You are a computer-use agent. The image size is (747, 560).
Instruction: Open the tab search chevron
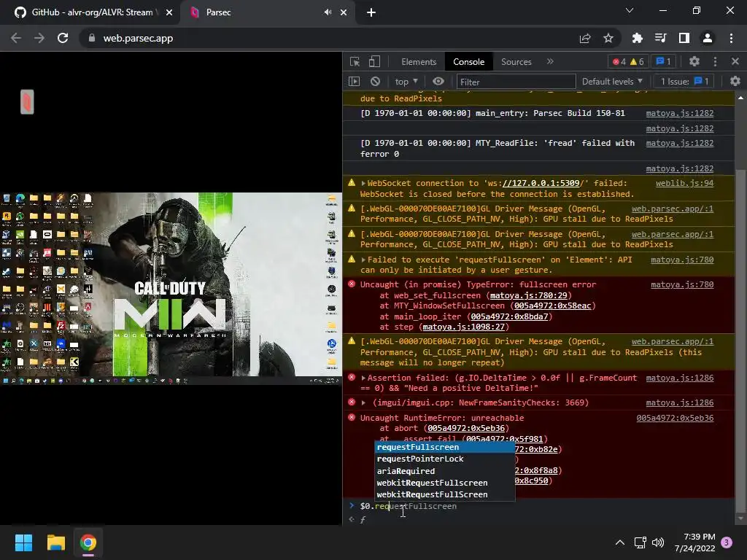[x=630, y=10]
